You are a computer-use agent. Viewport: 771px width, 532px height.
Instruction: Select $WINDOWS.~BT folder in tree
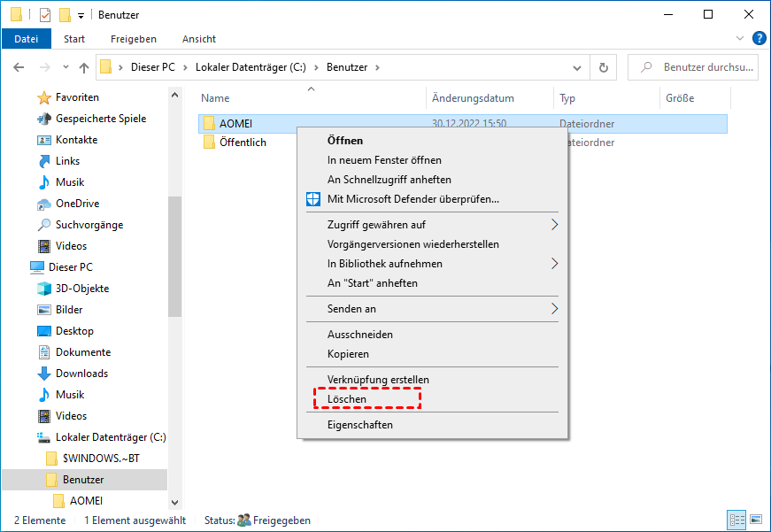[x=94, y=459]
